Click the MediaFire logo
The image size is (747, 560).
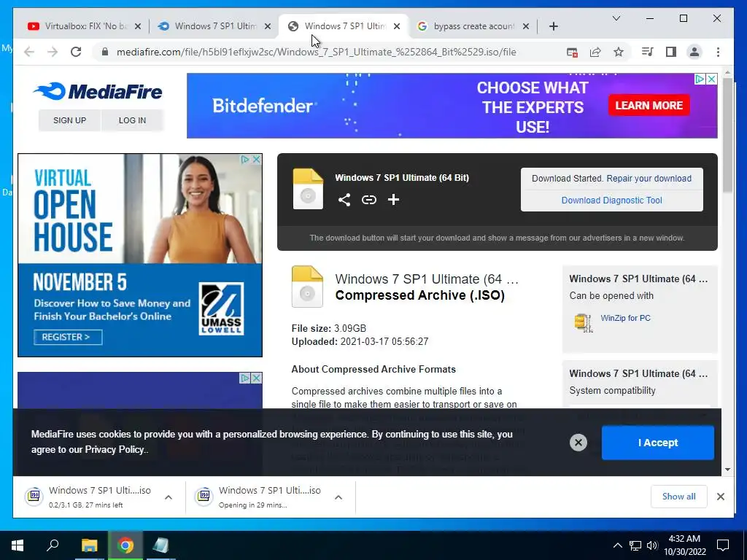pos(98,91)
